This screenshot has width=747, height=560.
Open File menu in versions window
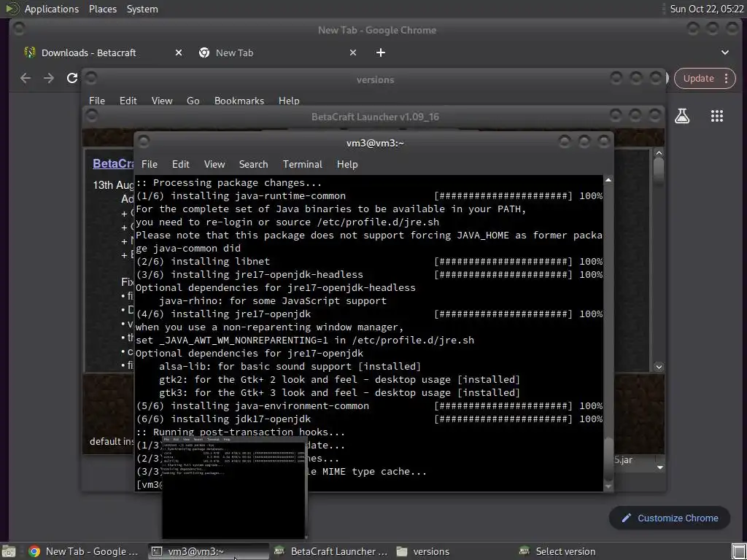97,101
